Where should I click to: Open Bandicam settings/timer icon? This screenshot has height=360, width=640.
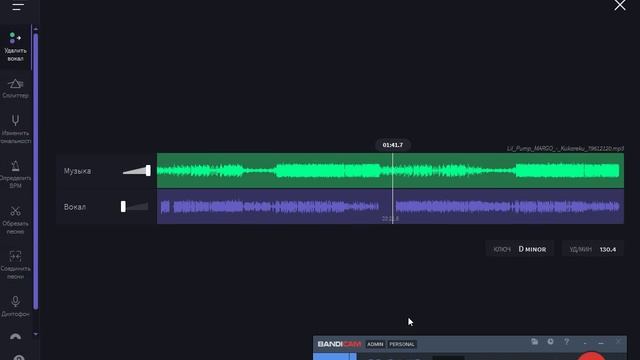pos(551,342)
